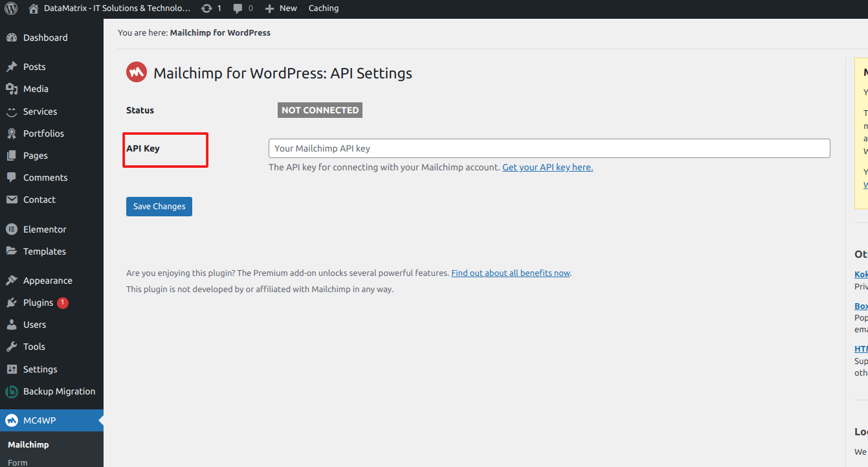The width and height of the screenshot is (868, 467).
Task: Open Dashboard menu item
Action: coord(52,38)
